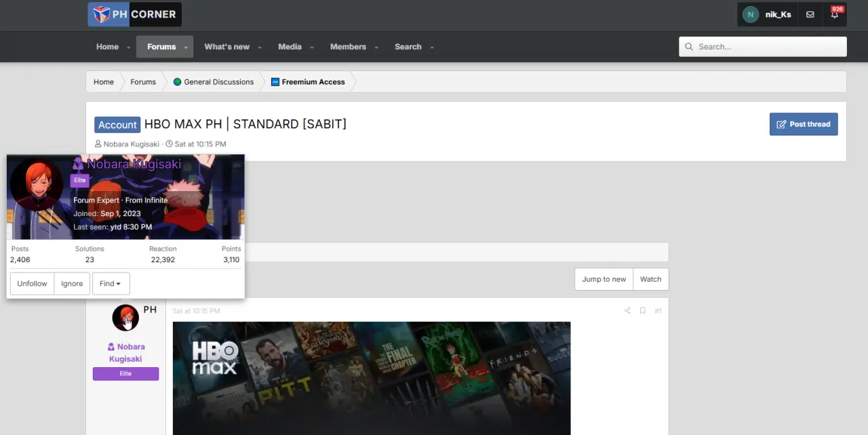This screenshot has height=435, width=868.
Task: Click thread author Nobara Kugisaki under title
Action: 132,144
